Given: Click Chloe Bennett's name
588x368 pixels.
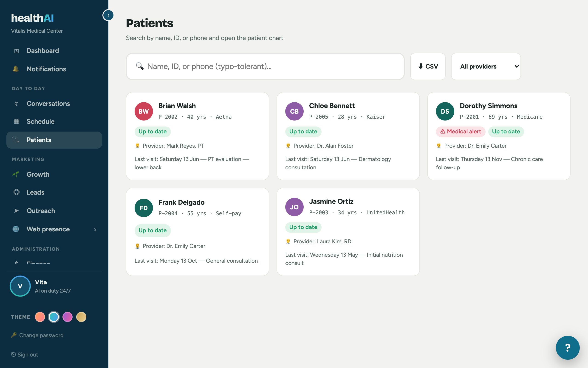Looking at the screenshot, I should point(332,106).
